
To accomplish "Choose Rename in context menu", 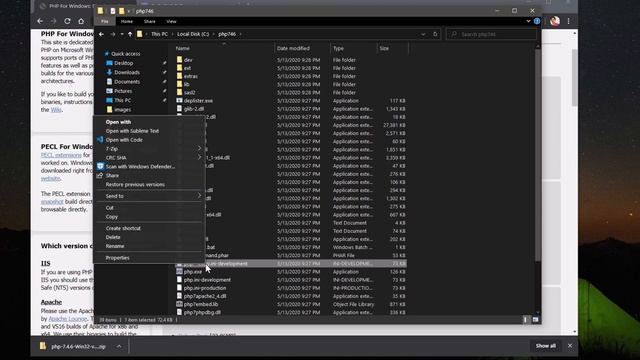I will pyautogui.click(x=115, y=247).
